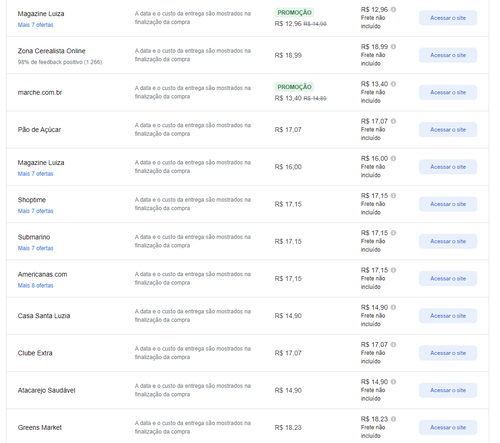This screenshot has height=443, width=500.
Task: Open 'Mais 7 ofertas' under first Magazine Luiza
Action: [35, 25]
